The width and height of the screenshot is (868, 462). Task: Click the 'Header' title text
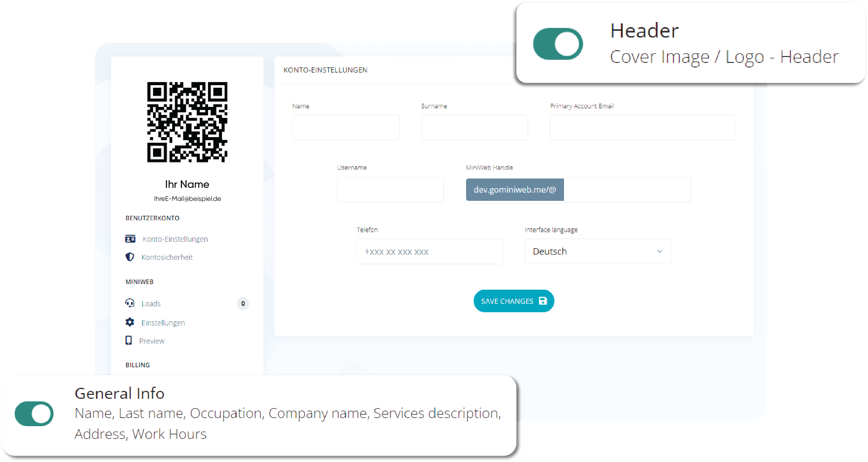coord(644,31)
